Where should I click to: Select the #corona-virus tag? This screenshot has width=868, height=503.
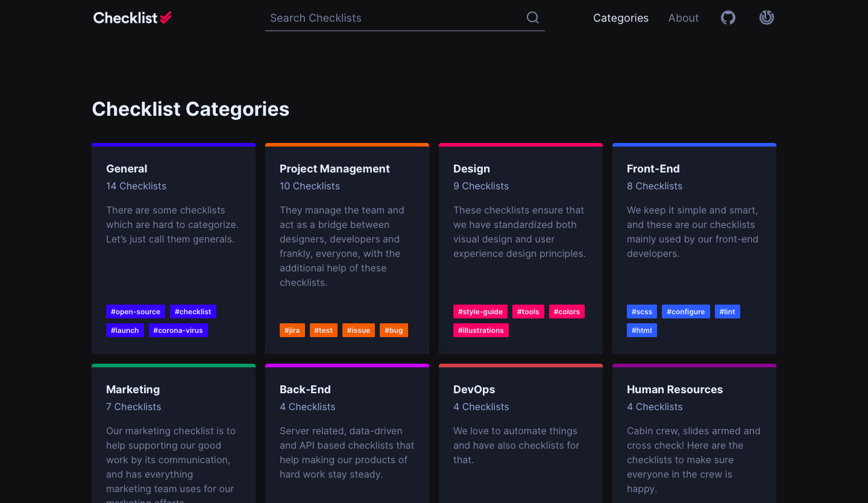tap(178, 331)
